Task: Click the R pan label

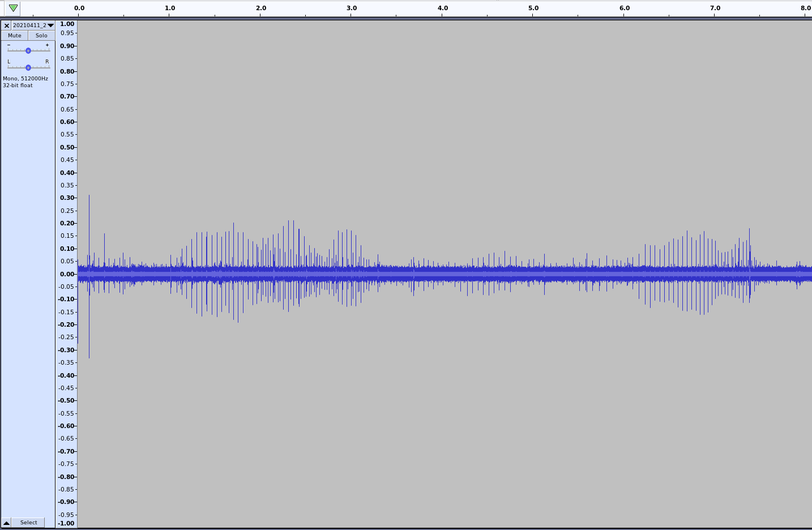Action: (x=47, y=62)
